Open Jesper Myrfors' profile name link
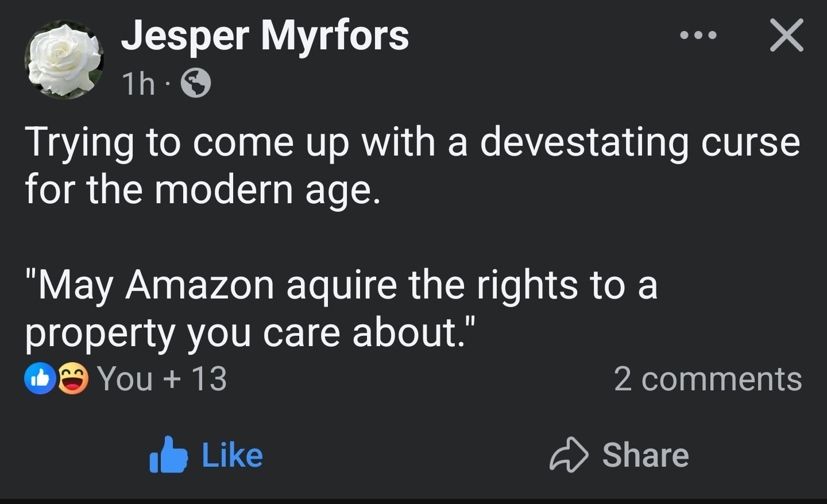Viewport: 827px width, 504px height. [x=265, y=36]
